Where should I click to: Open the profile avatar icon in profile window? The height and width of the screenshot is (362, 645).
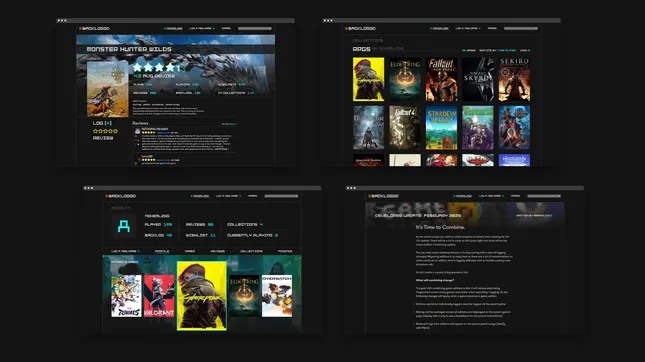[x=124, y=226]
